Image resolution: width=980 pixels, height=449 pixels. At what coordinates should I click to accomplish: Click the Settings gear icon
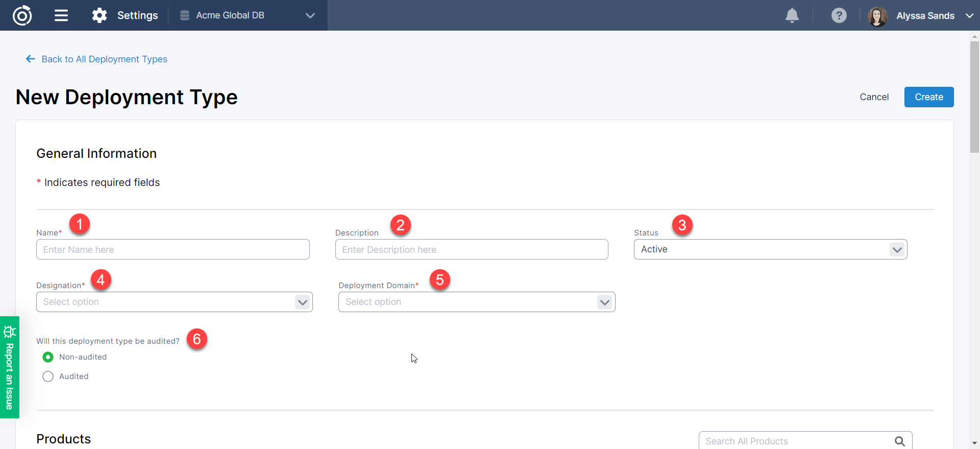pos(100,15)
